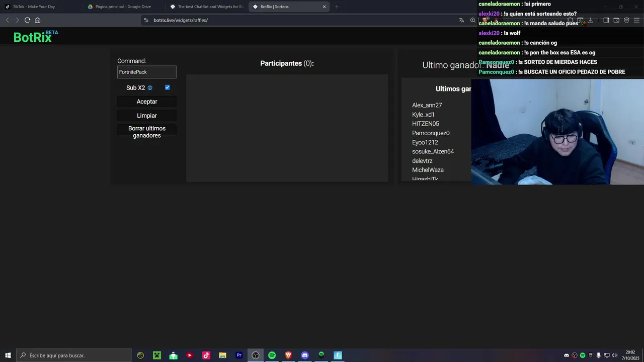The image size is (644, 362).
Task: Open the browser downloads icon
Action: (590, 20)
